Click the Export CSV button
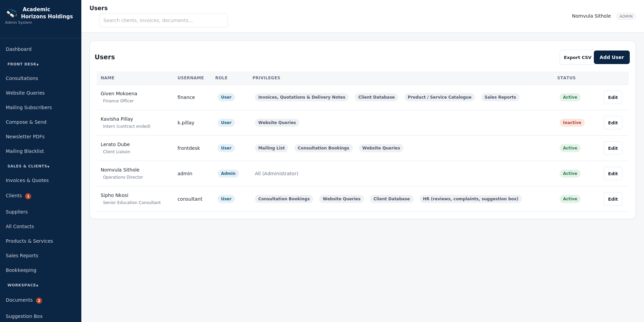644x322 pixels. [x=577, y=57]
